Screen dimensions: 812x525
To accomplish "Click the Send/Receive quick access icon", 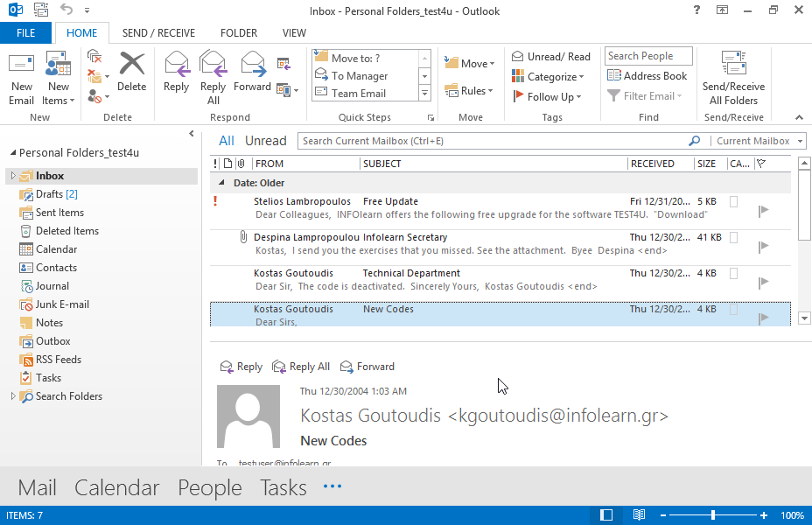I will click(x=41, y=10).
